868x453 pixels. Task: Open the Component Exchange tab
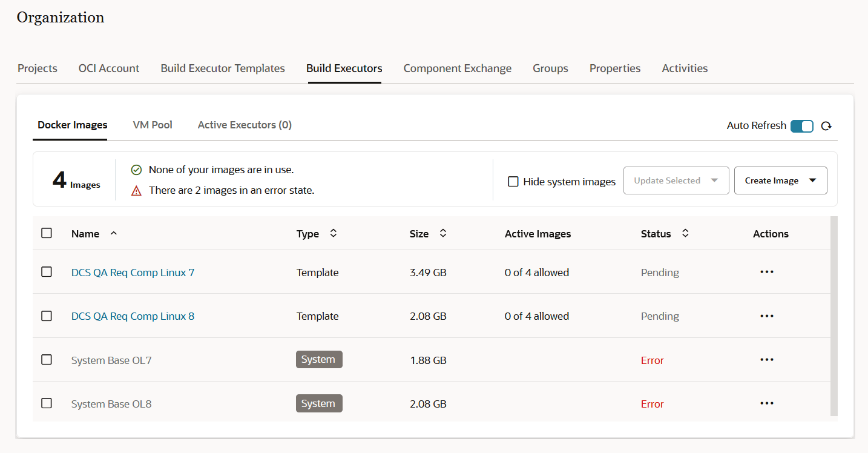click(x=457, y=68)
